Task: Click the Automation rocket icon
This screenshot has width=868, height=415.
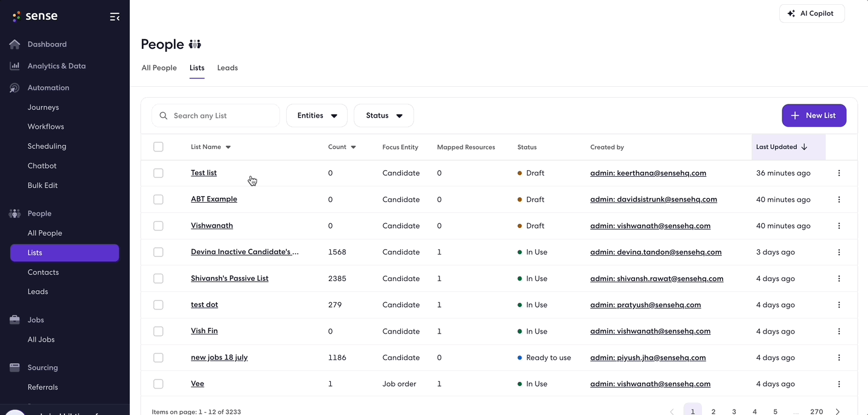Action: click(14, 88)
